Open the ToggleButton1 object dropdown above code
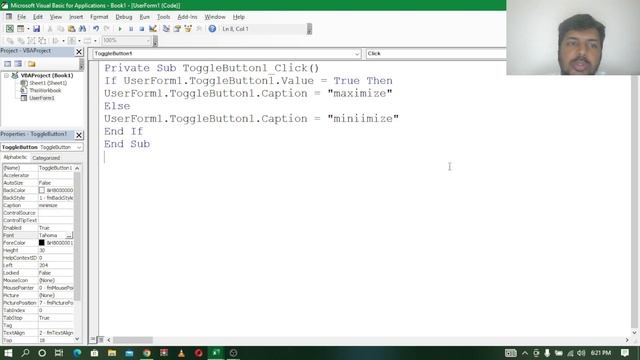The height and width of the screenshot is (360, 640). pos(357,53)
